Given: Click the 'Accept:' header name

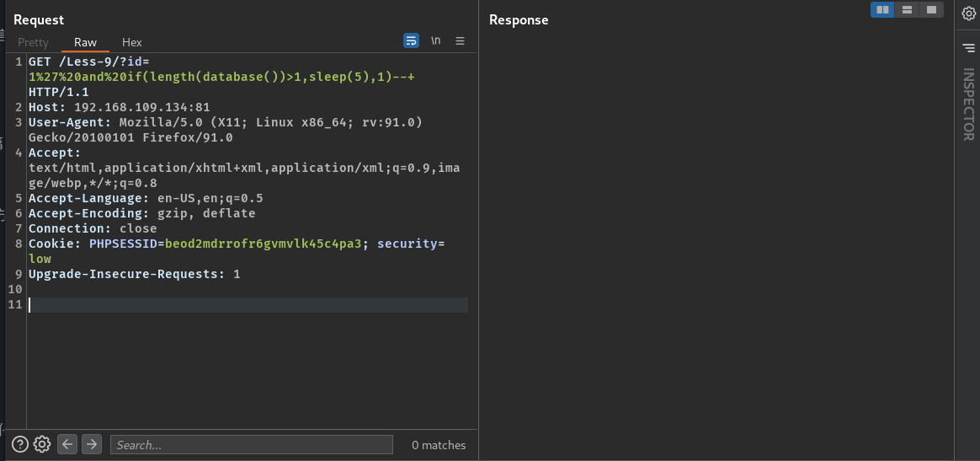Looking at the screenshot, I should pos(55,153).
